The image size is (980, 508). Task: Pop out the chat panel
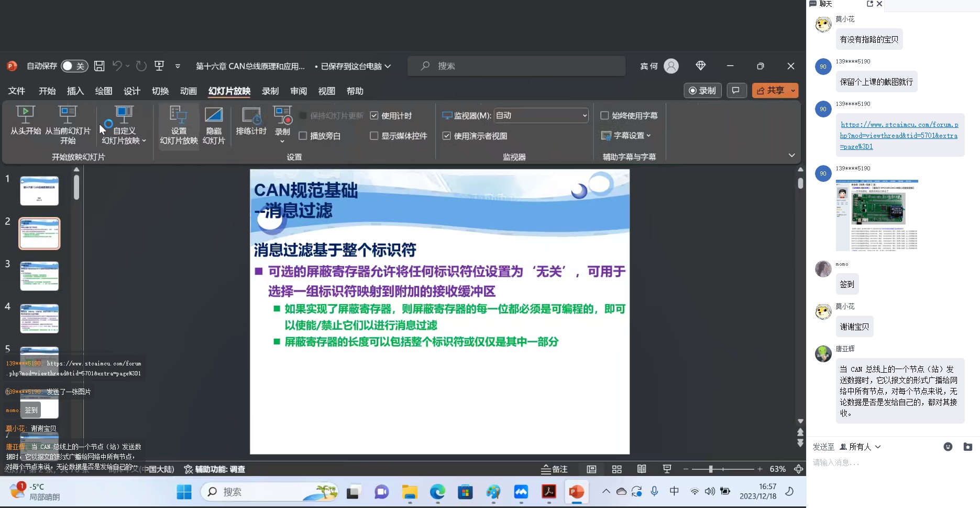(870, 4)
